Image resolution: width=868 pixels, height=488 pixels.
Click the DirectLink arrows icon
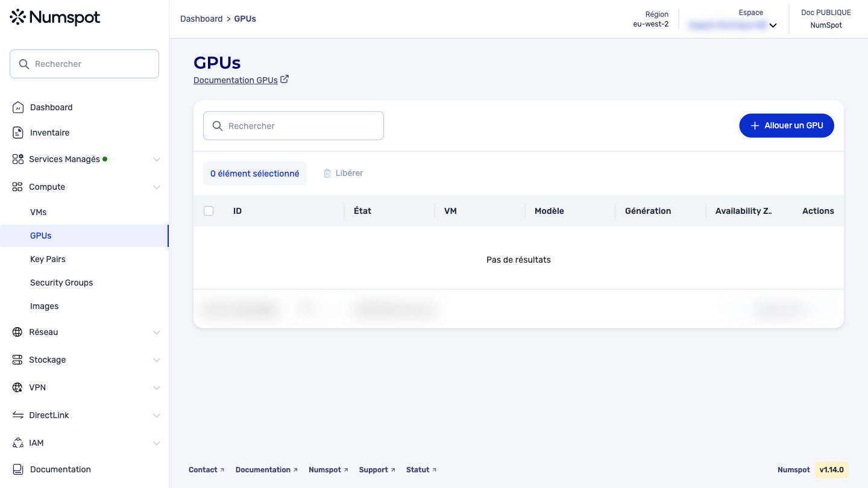(18, 415)
